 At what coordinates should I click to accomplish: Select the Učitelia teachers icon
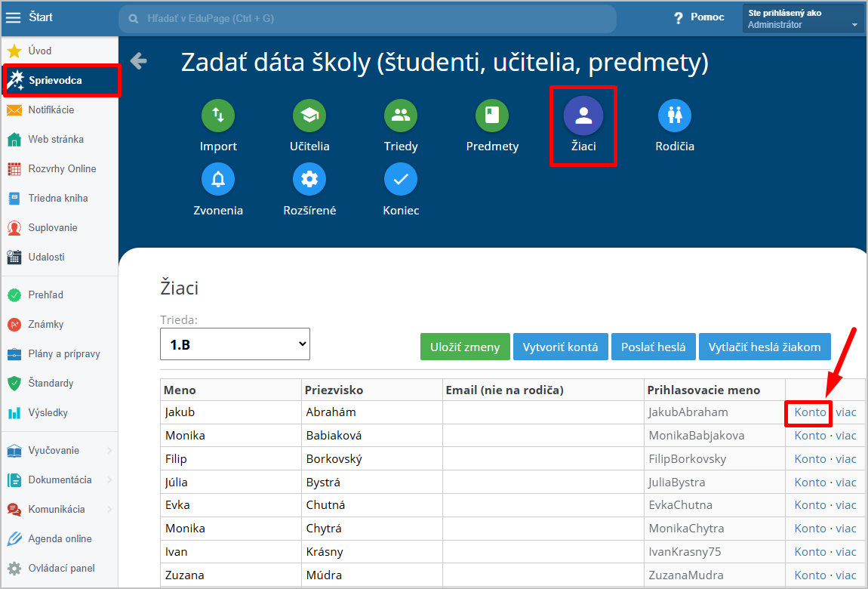[x=309, y=116]
